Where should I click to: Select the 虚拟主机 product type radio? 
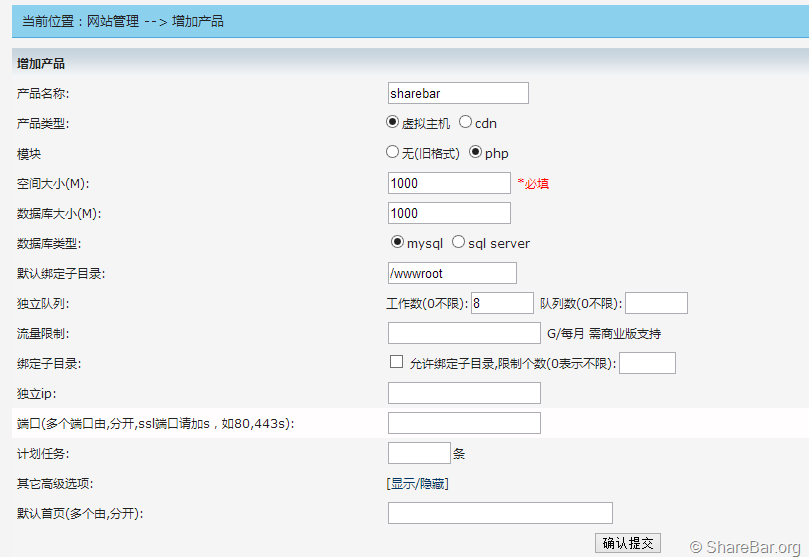(393, 122)
